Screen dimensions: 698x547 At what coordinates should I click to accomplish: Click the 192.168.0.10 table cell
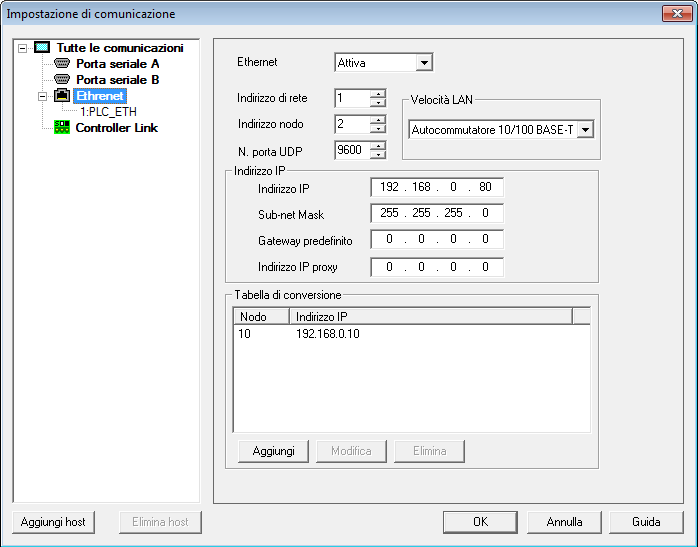click(328, 334)
